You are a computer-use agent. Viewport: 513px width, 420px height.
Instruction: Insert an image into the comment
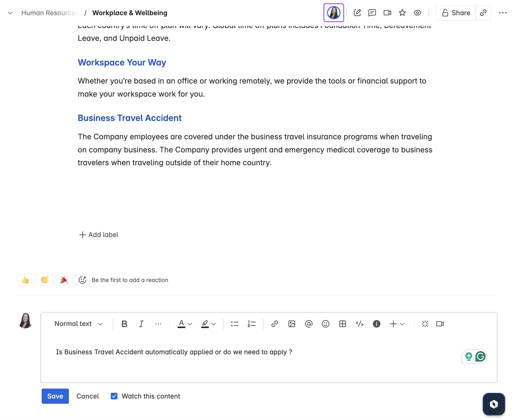pyautogui.click(x=292, y=324)
